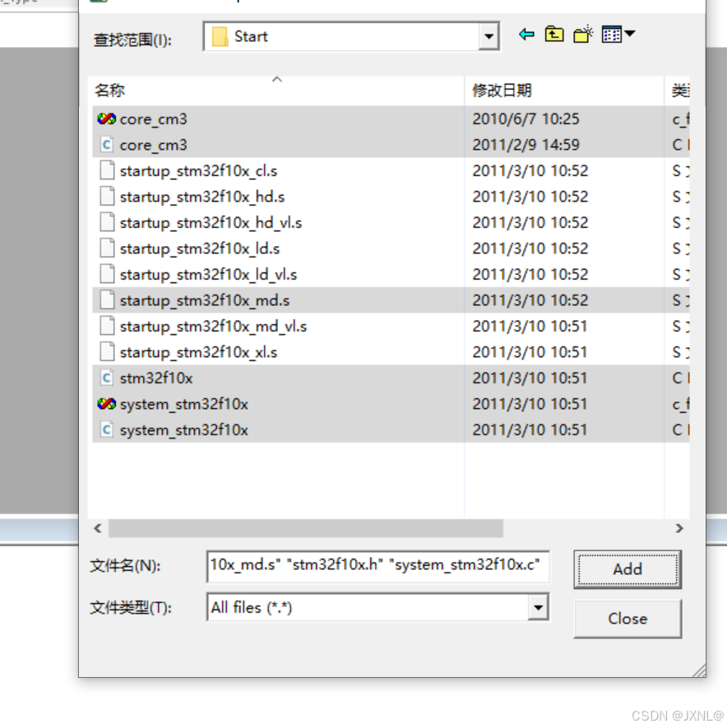The width and height of the screenshot is (727, 728).
Task: Click the sort direction chevron above names
Action: tap(276, 80)
